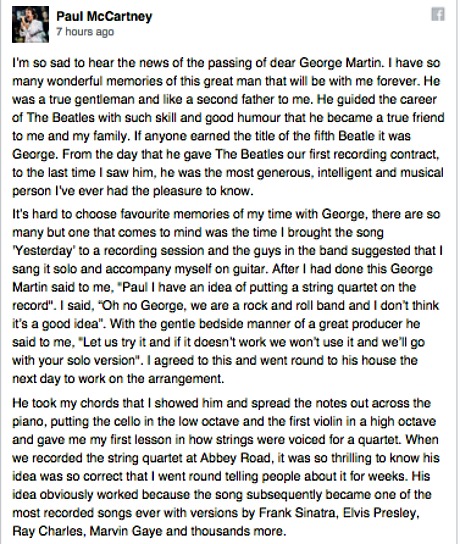Image resolution: width=460 pixels, height=544 pixels.
Task: Click the words 'Abbey Road' in the text
Action: tap(236, 458)
